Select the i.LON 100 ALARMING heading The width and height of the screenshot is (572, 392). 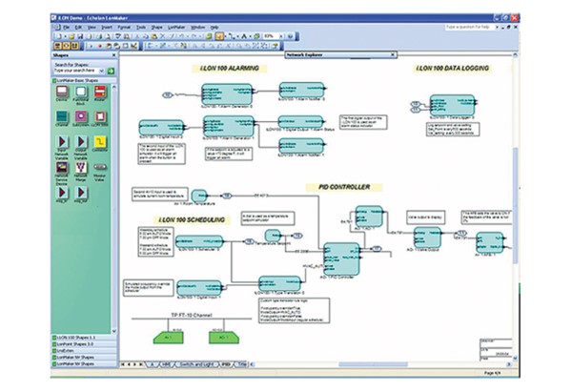click(230, 69)
